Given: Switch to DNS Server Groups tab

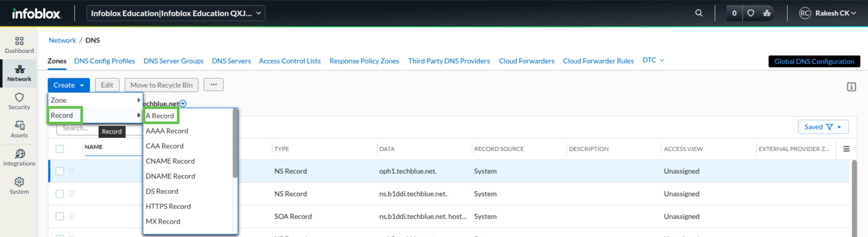Looking at the screenshot, I should coord(174,61).
